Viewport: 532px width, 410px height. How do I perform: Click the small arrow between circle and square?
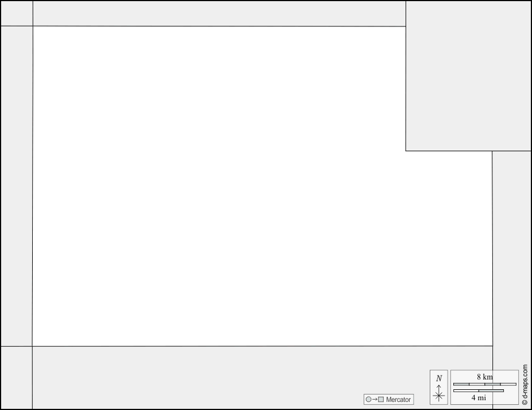click(x=375, y=400)
